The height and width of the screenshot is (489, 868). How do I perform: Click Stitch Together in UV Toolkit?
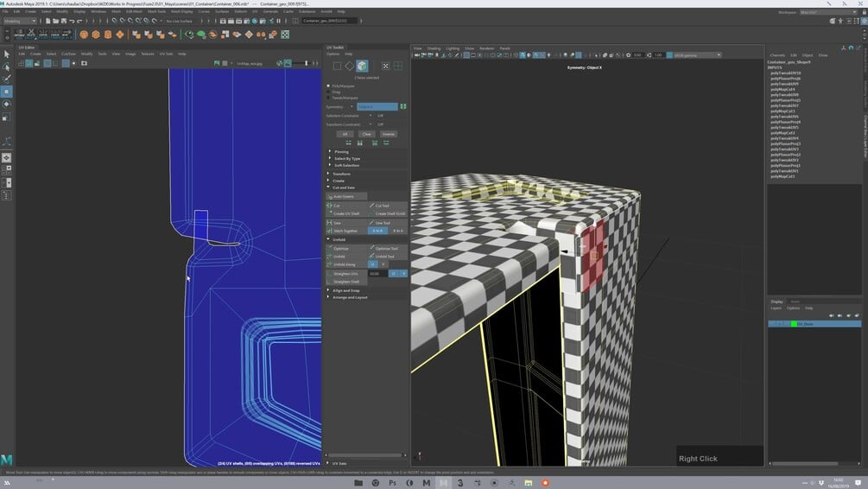(346, 231)
